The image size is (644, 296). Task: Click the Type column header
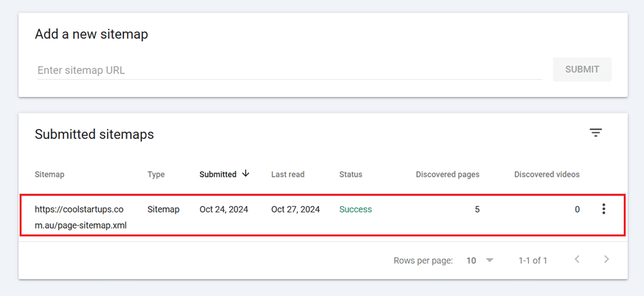coord(156,174)
